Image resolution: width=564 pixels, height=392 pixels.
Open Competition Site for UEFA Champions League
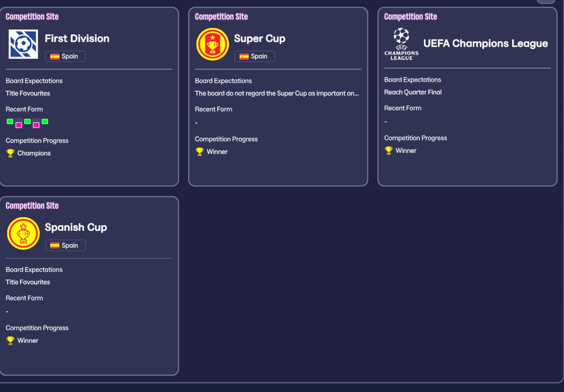point(410,17)
